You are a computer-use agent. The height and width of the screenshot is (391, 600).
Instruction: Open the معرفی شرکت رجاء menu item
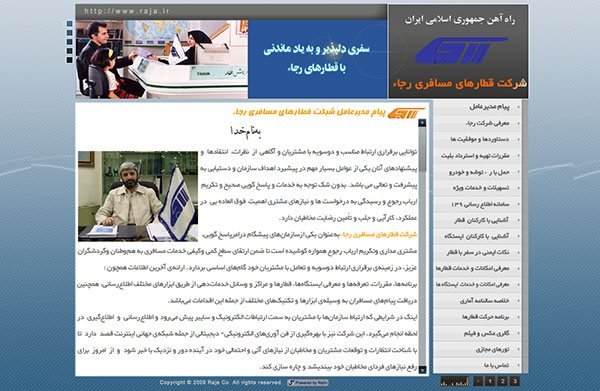(478, 123)
